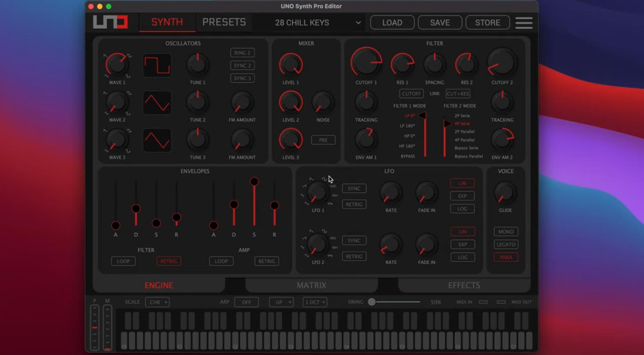Click the Noise knob in Mixer
This screenshot has width=644, height=355.
322,102
